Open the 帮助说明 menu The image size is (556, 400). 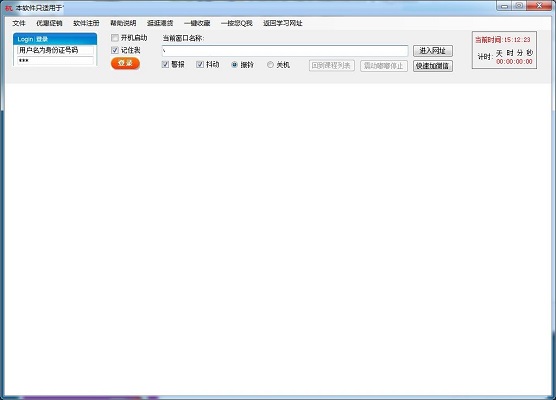click(123, 23)
